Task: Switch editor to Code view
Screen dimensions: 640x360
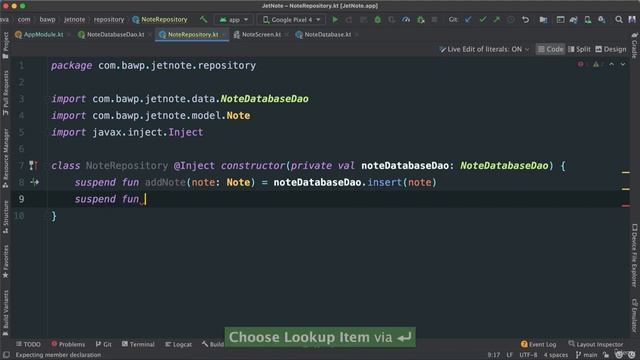Action: [550, 49]
